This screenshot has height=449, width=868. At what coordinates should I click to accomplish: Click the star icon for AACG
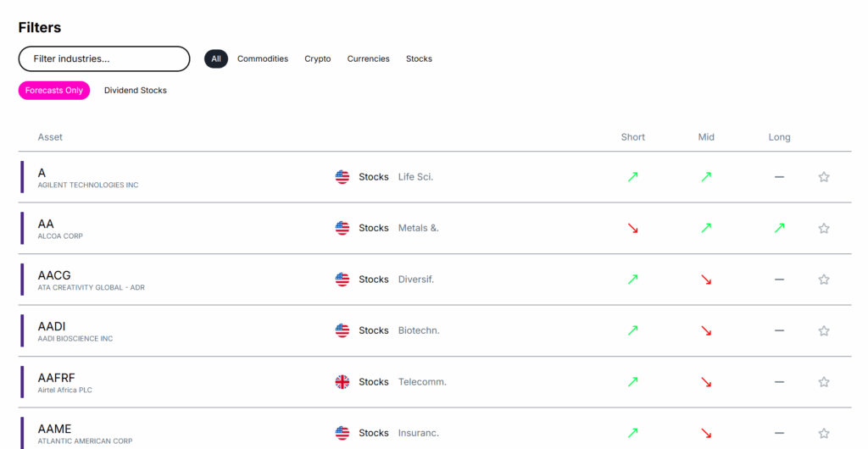(x=823, y=280)
